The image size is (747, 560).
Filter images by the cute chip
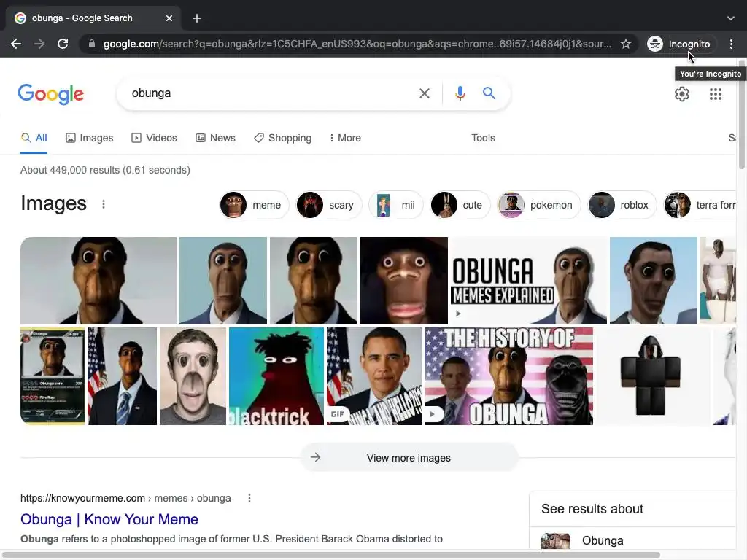coord(460,205)
